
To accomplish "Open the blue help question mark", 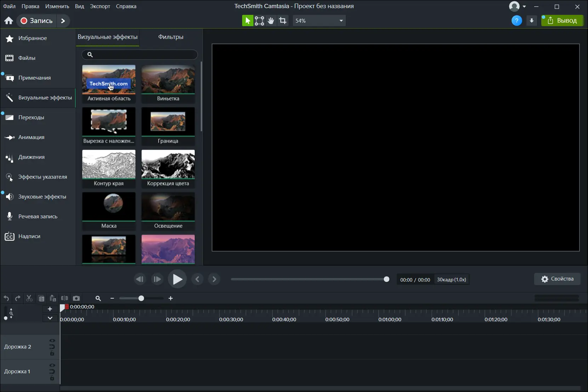I will point(516,21).
